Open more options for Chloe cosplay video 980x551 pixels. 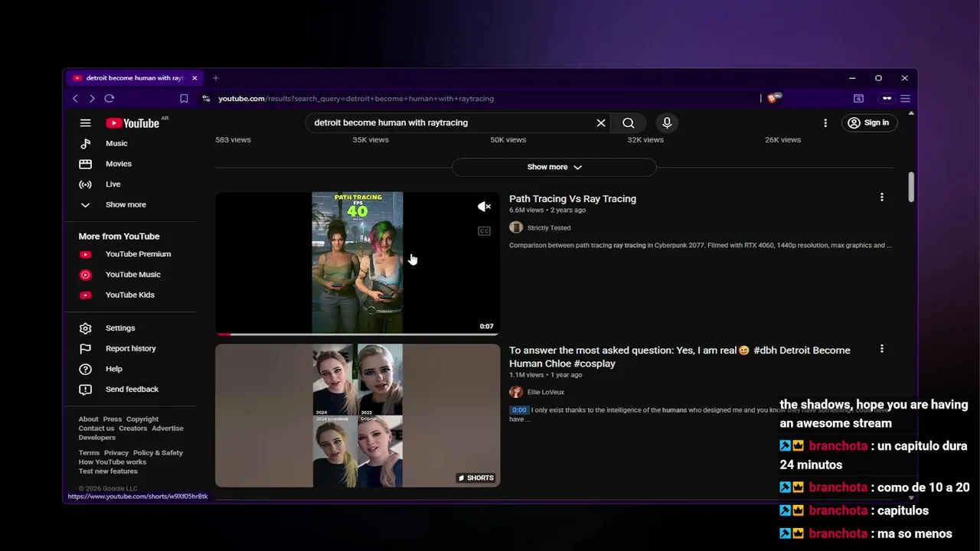click(882, 349)
